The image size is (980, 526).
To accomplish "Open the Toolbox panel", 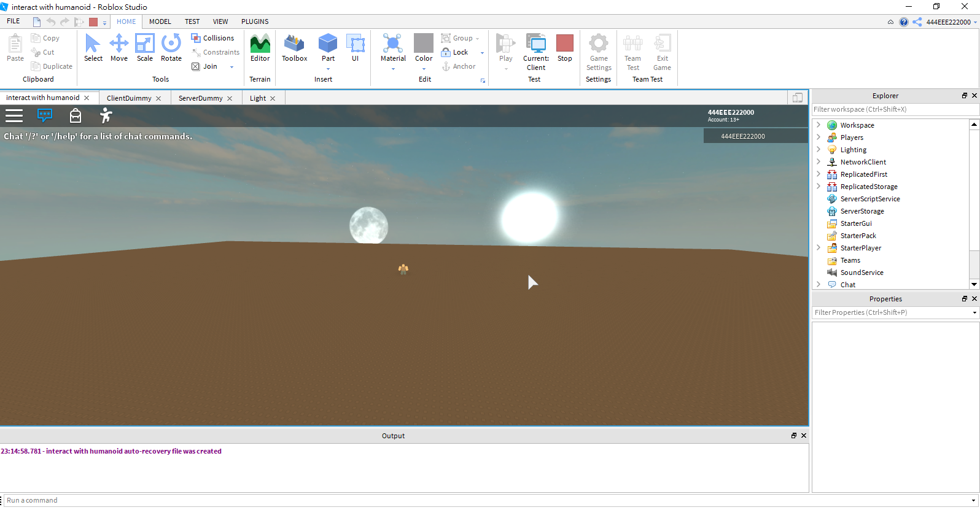I will [x=295, y=48].
